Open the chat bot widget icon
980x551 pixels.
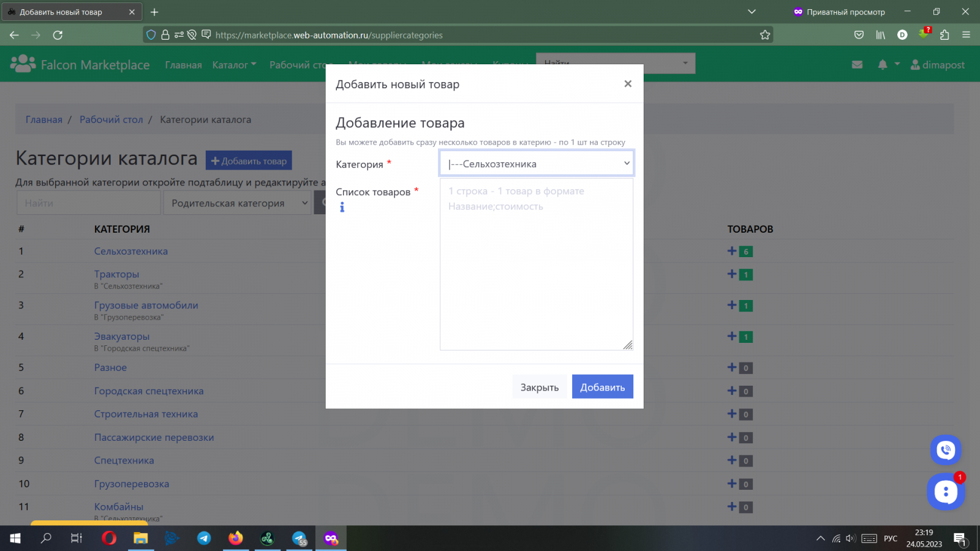coord(946,492)
